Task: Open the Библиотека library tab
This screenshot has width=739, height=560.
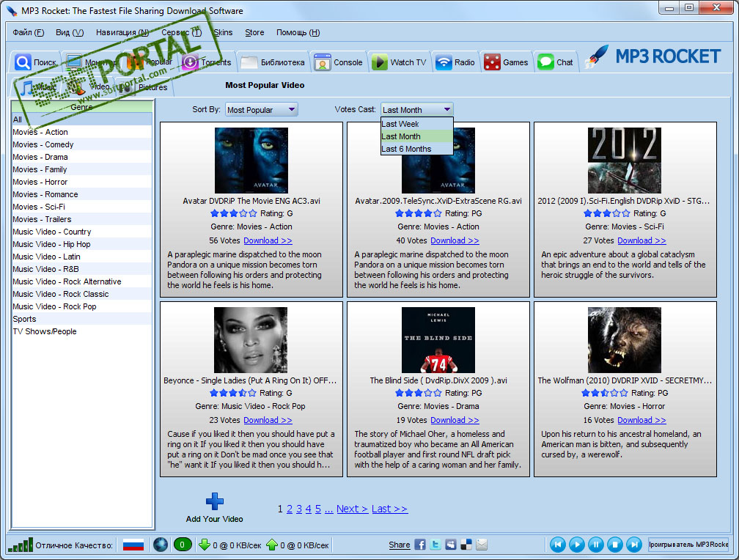Action: click(x=273, y=62)
